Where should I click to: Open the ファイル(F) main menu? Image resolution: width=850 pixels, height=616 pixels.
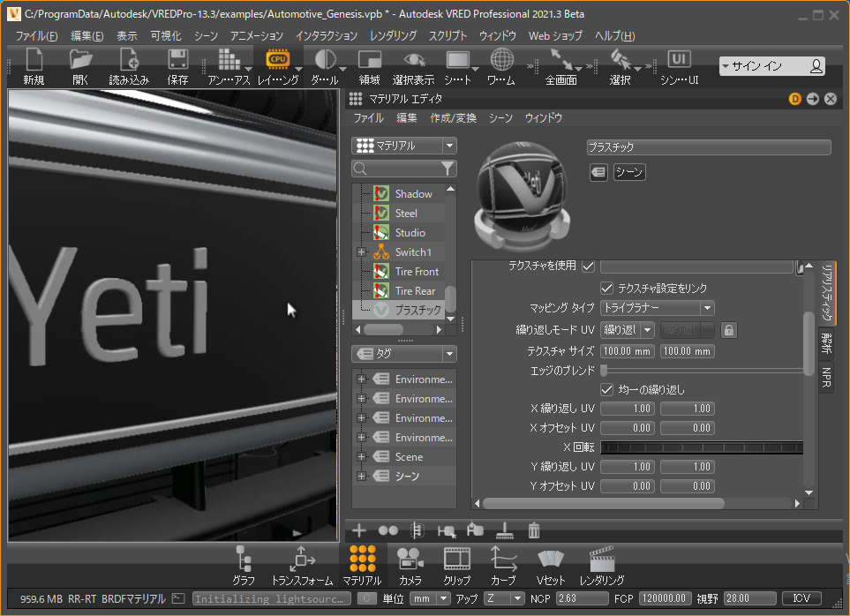pos(36,36)
